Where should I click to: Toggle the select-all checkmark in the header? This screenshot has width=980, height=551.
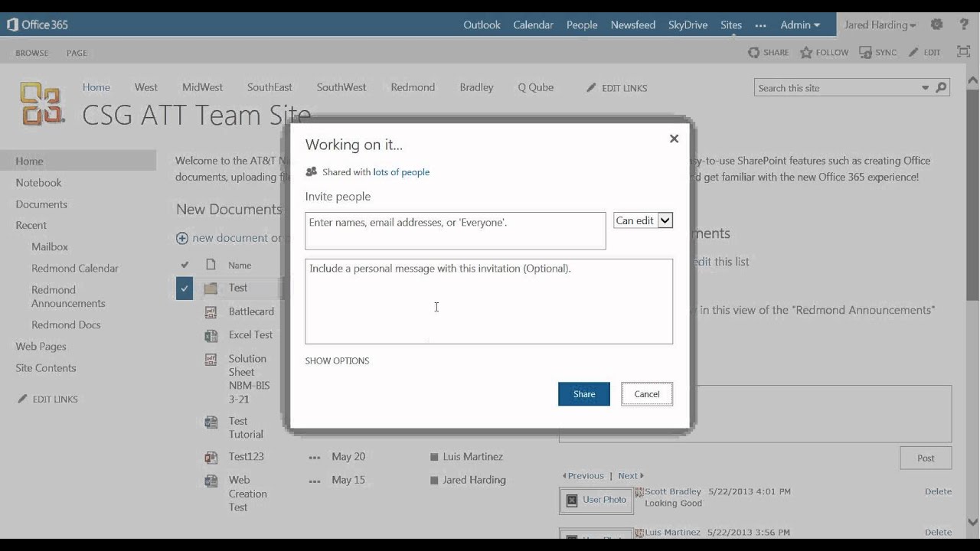tap(185, 265)
